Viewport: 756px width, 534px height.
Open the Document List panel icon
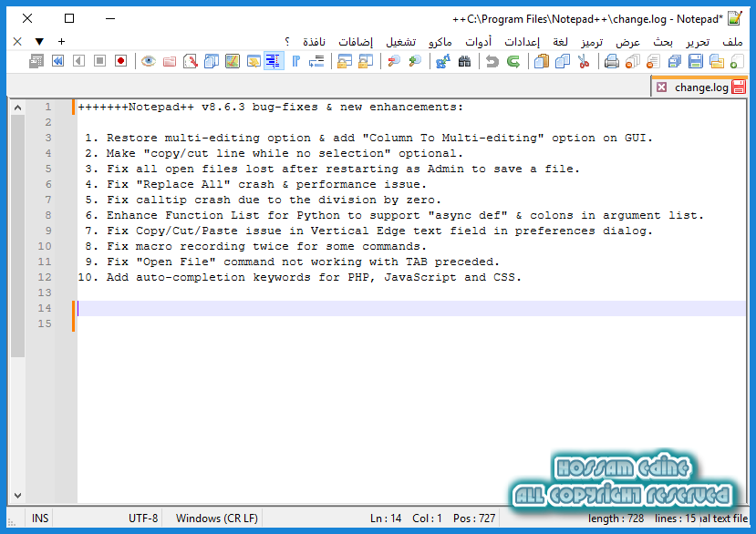212,61
